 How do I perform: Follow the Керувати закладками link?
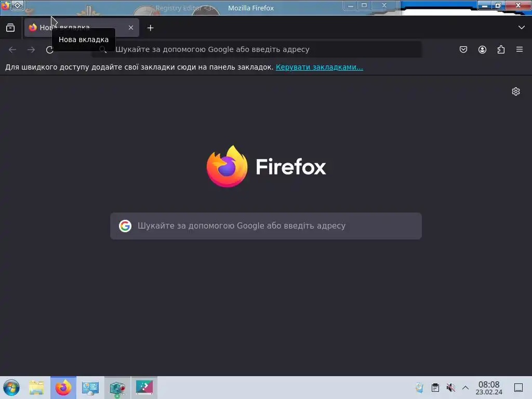[320, 67]
